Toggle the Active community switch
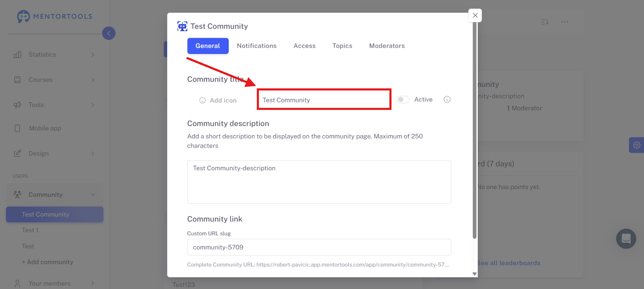 [403, 100]
